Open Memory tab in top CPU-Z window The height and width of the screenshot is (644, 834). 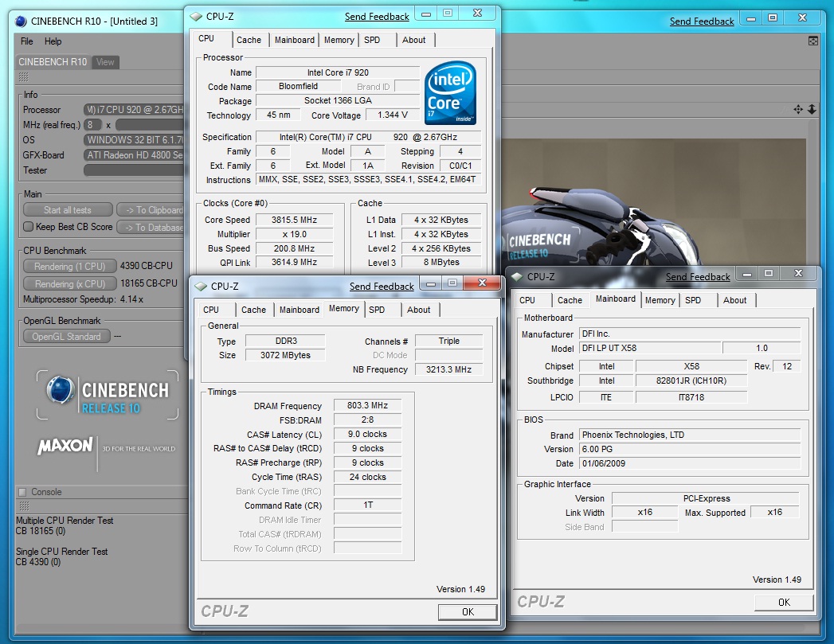point(339,40)
